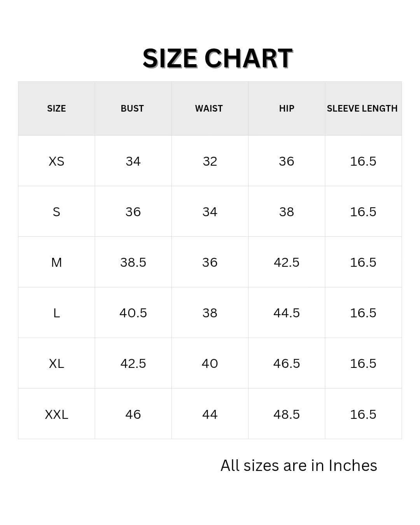Click the 32 waist value for XS
420x525 pixels.
(x=210, y=161)
